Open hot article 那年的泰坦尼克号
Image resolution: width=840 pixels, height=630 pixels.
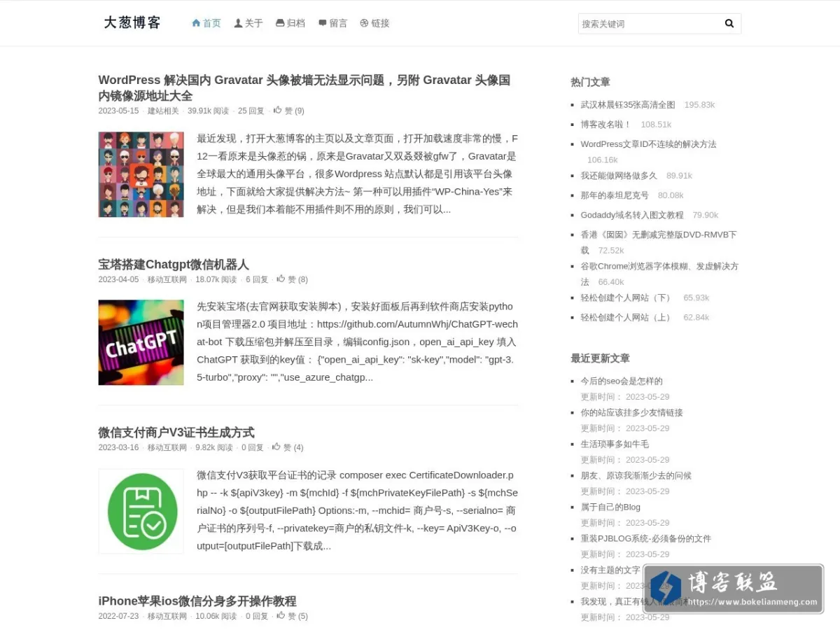tap(615, 195)
